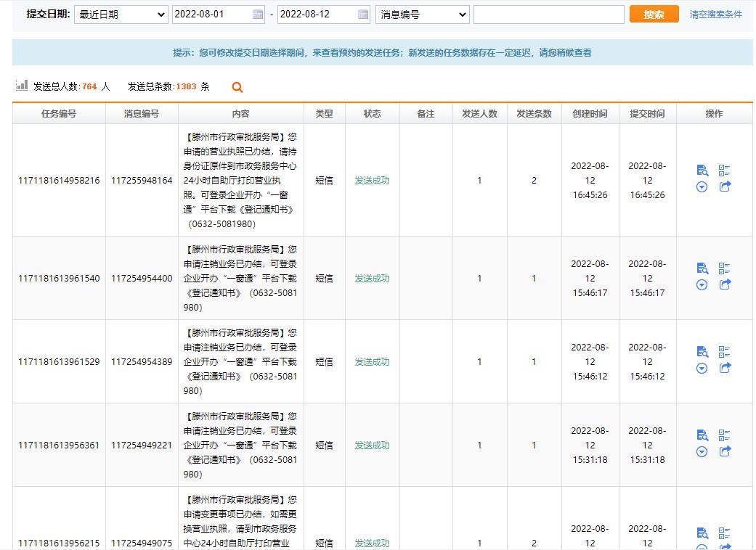
Task: Open checklist icon for task 1171181613956215
Action: pyautogui.click(x=724, y=533)
